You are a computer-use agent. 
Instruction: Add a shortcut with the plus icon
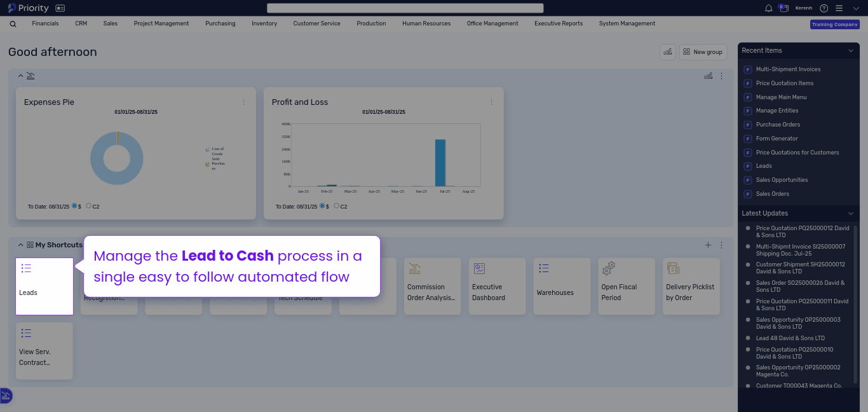coord(709,245)
